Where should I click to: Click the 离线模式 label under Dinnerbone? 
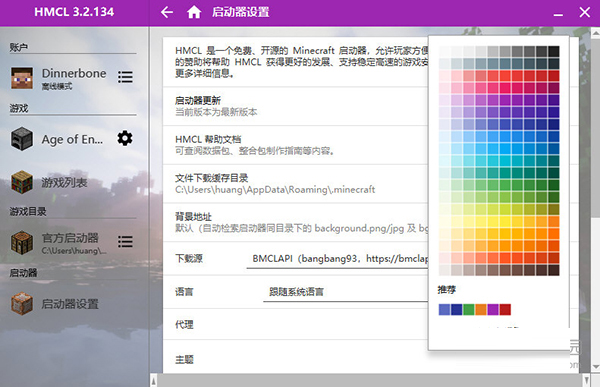(x=57, y=87)
